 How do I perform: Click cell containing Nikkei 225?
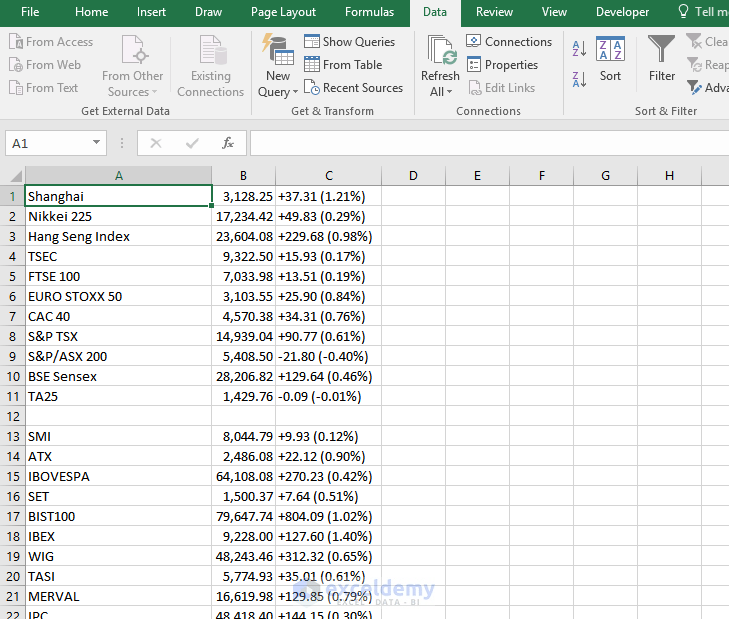point(119,216)
